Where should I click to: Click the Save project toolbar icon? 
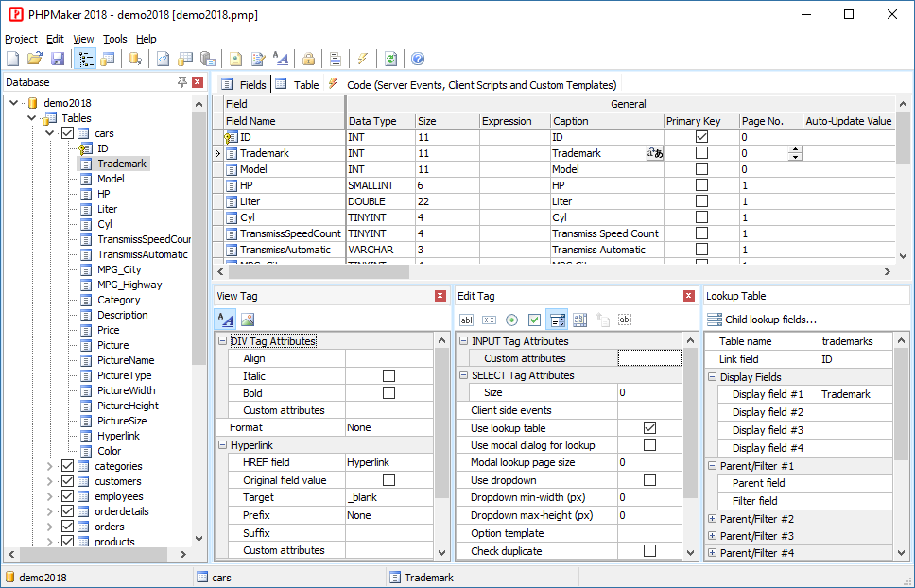(x=57, y=59)
